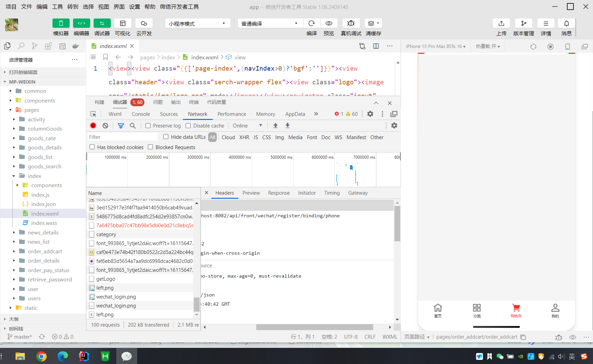Open project details (详情)
The image size is (593, 364).
pos(546,23)
